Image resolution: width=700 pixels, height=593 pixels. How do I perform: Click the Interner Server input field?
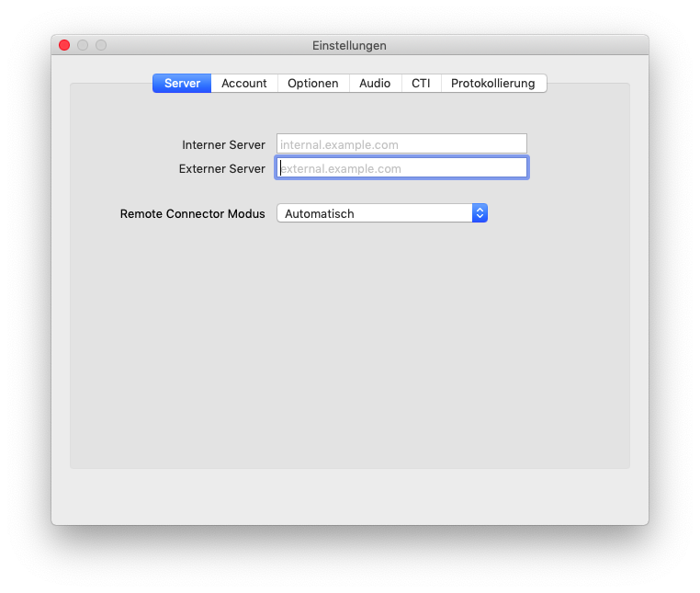(401, 144)
